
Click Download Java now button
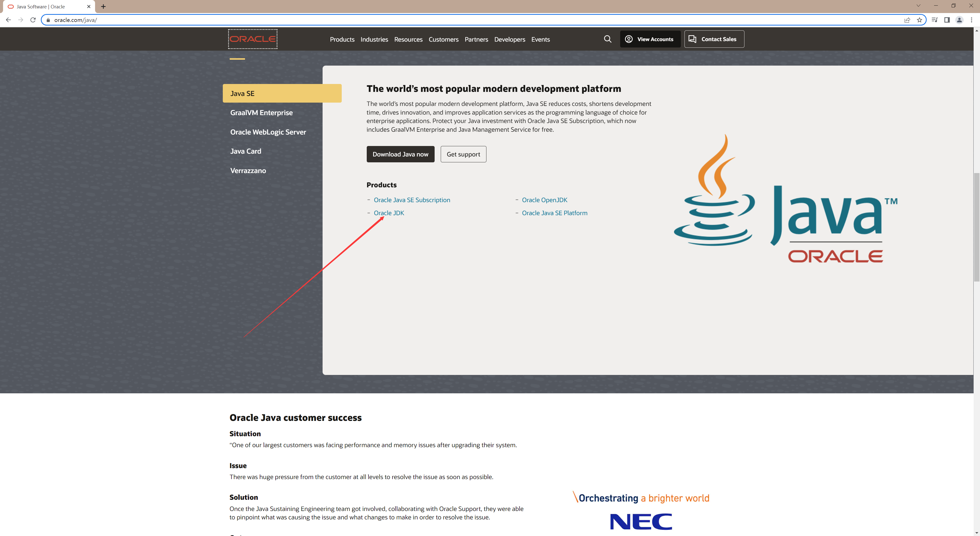[400, 154]
